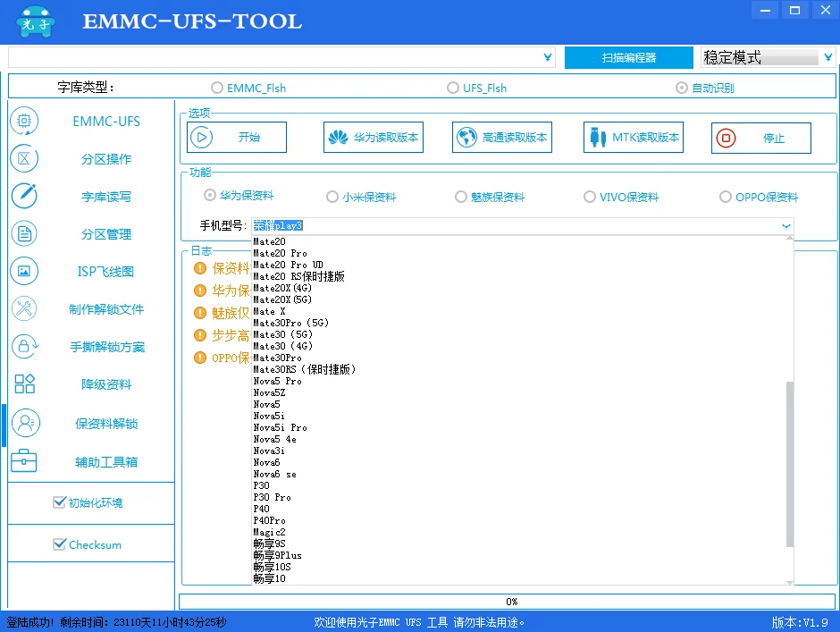The image size is (840, 632).
Task: Collapse the 手机型号 dropdown arrow
Action: point(785,225)
